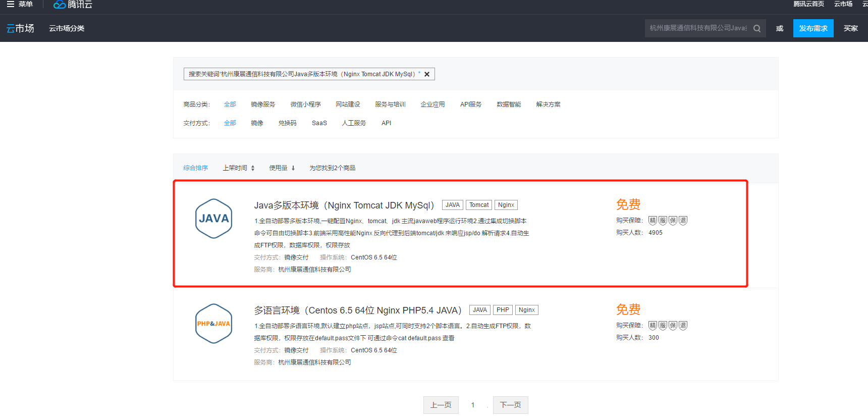The width and height of the screenshot is (868, 420).
Task: Select 综合排序 sorting
Action: (196, 168)
